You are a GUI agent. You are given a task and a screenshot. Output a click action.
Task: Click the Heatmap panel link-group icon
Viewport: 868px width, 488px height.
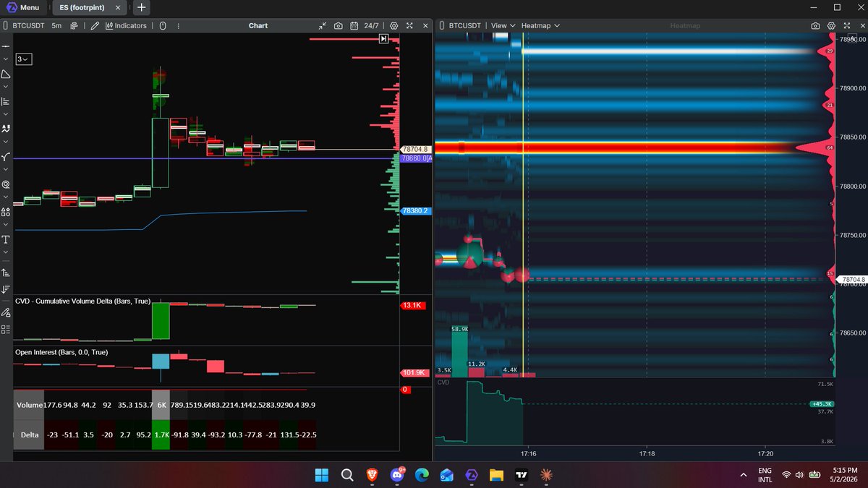point(441,25)
